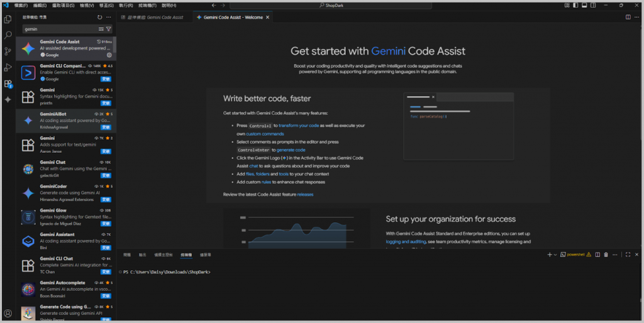Screen dimensions: 644x323
Task: Select the Gemini Code Assist - Welcome tab
Action: coord(233,17)
